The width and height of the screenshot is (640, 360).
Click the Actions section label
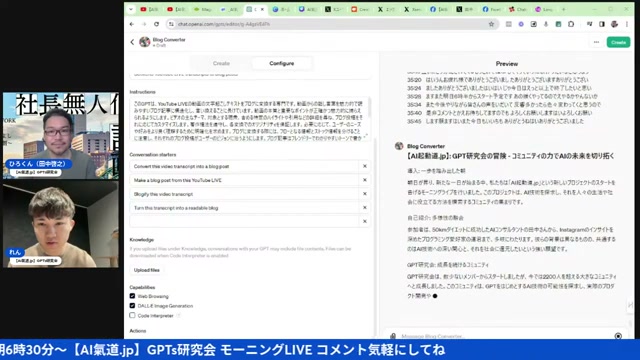[x=138, y=331]
